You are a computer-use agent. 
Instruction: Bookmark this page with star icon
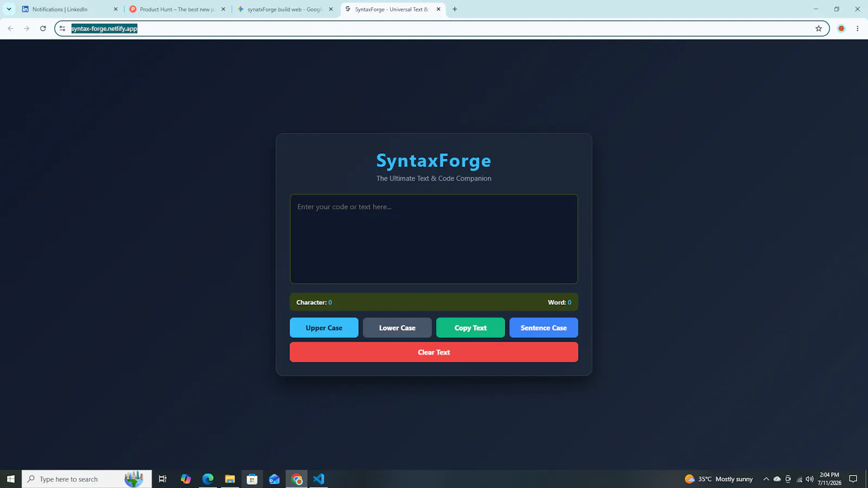click(819, 28)
